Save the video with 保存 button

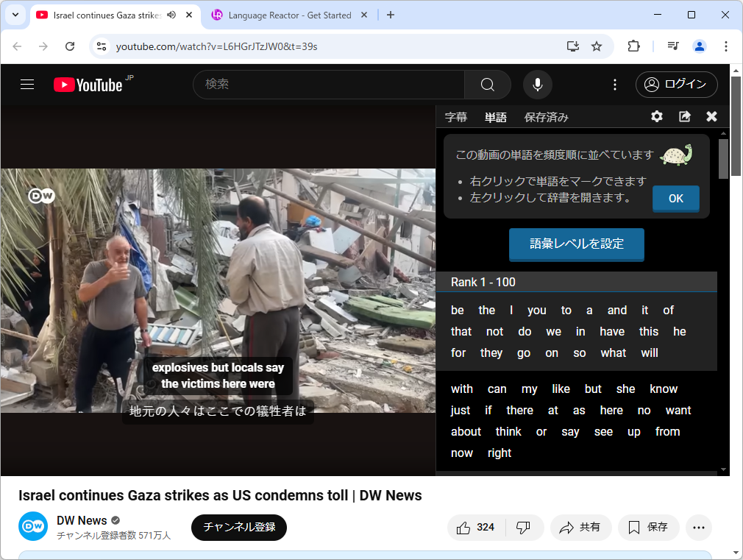click(x=648, y=528)
